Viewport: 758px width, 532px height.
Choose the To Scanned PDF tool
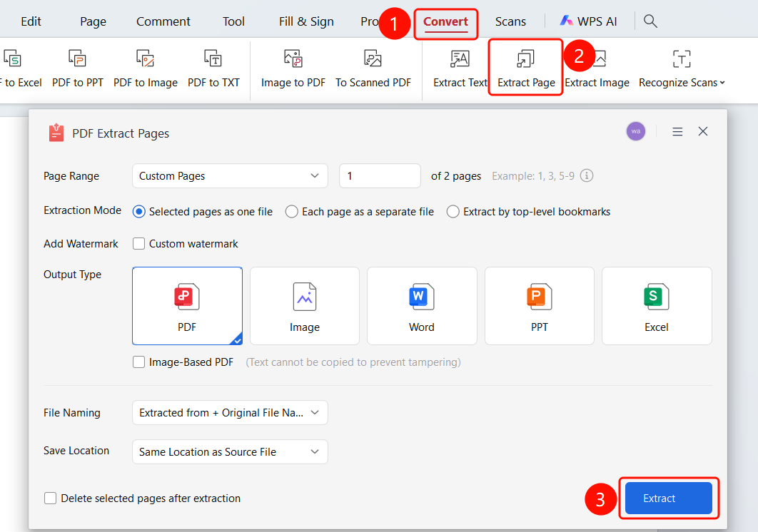coord(373,68)
